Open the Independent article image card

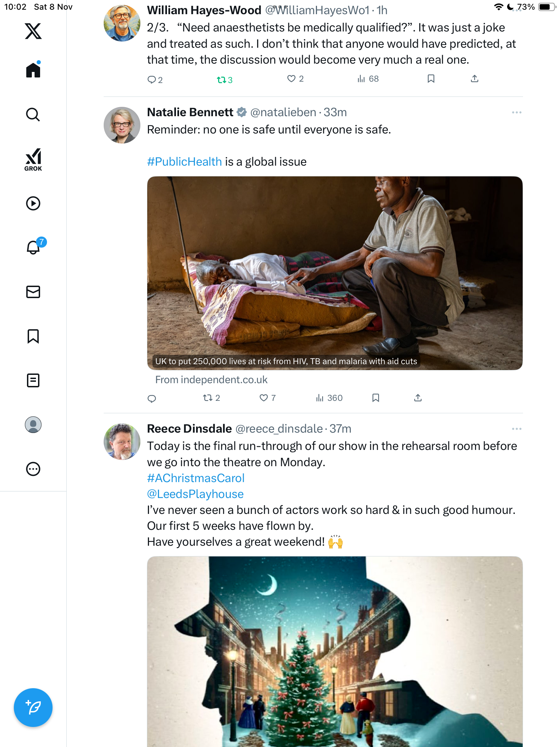click(335, 273)
